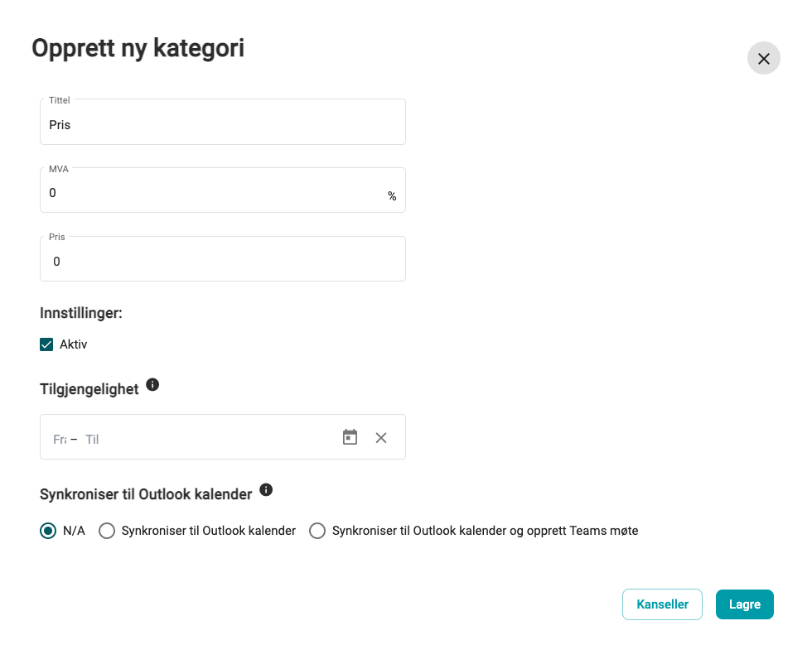Screen dimensions: 812x645
Task: Show info tooltip next to Tilgjengelighet
Action: [x=152, y=385]
